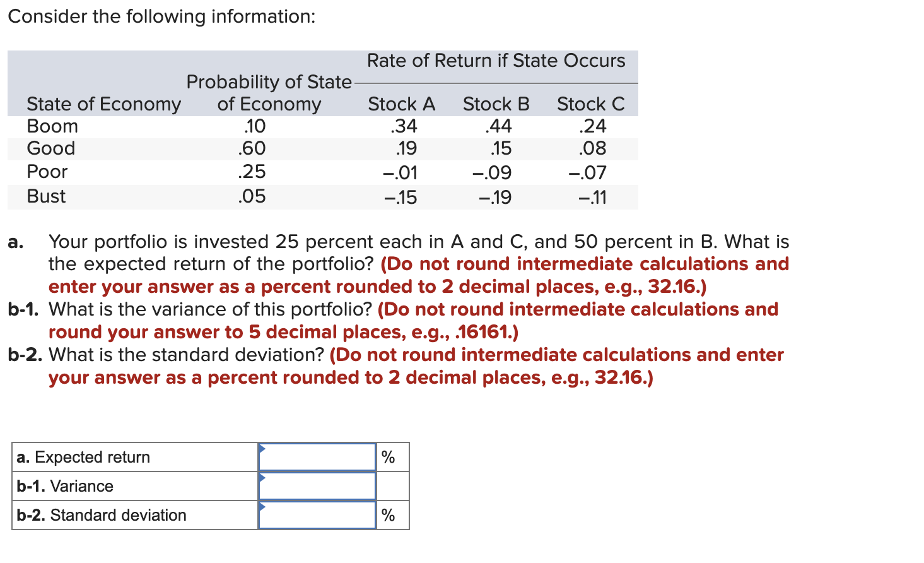Select the b-2. Standard deviation row label
The height and width of the screenshot is (563, 924).
tap(100, 514)
